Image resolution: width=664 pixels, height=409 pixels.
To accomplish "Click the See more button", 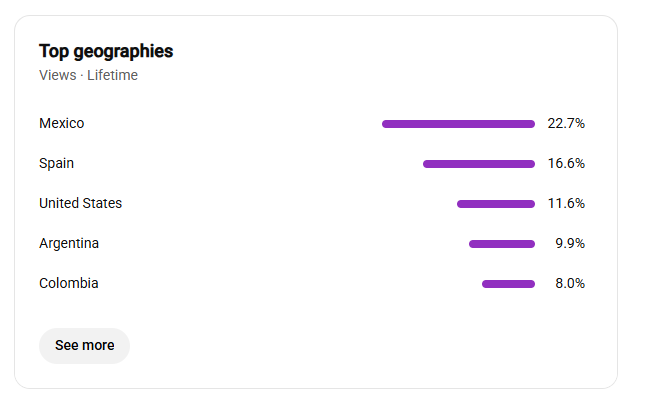I will [84, 345].
